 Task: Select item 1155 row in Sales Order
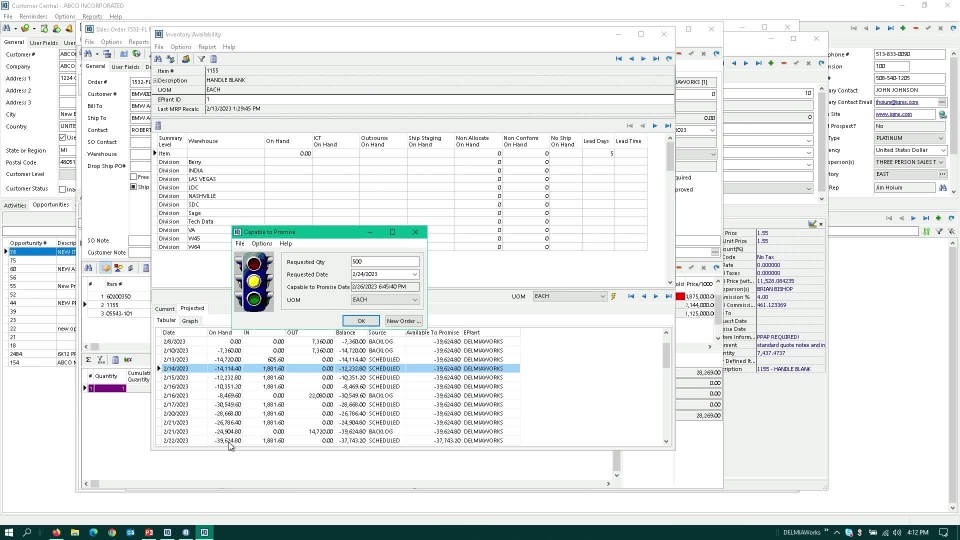coord(117,305)
